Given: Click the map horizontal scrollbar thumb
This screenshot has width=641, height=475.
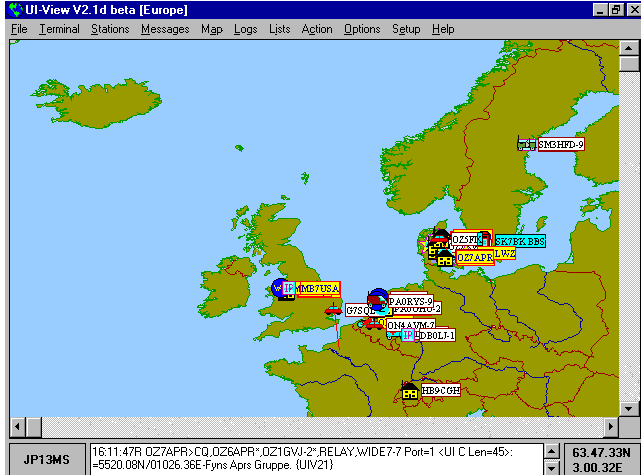Looking at the screenshot, I should pyautogui.click(x=34, y=427).
